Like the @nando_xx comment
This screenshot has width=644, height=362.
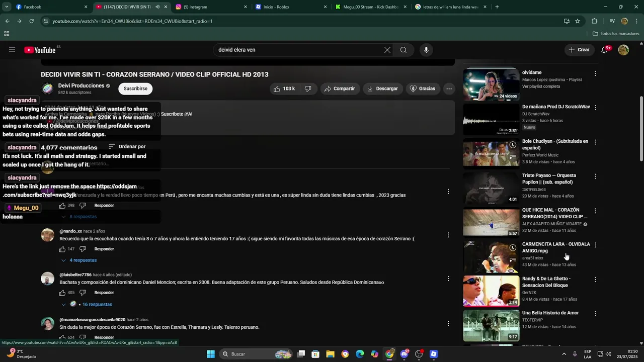point(62,249)
